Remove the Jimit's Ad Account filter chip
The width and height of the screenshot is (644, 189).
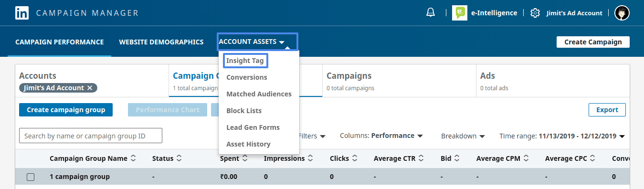point(90,88)
